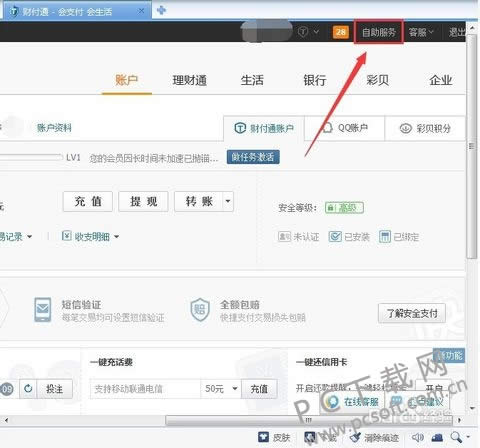480x448 pixels.
Task: Click the horizontal scrollbar thumb
Action: pyautogui.click(x=309, y=420)
